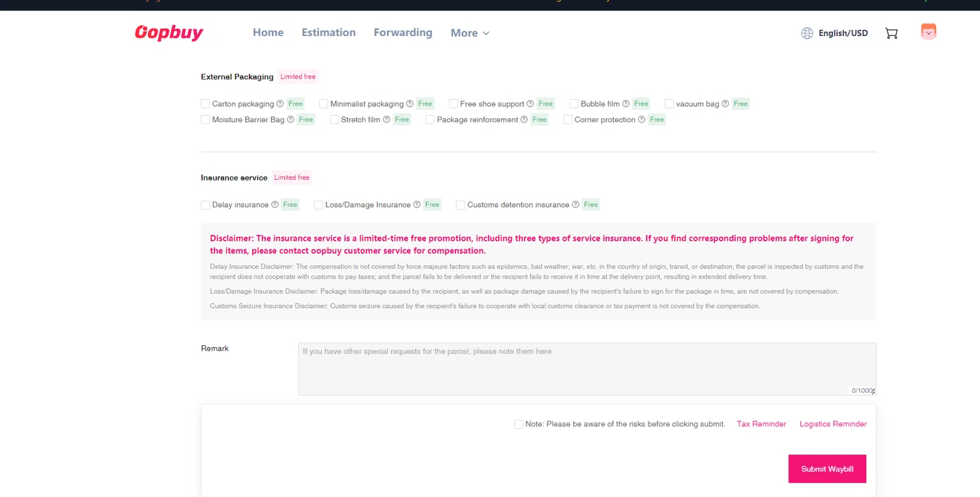The height and width of the screenshot is (497, 980).
Task: Open the shopping cart icon
Action: click(x=891, y=33)
